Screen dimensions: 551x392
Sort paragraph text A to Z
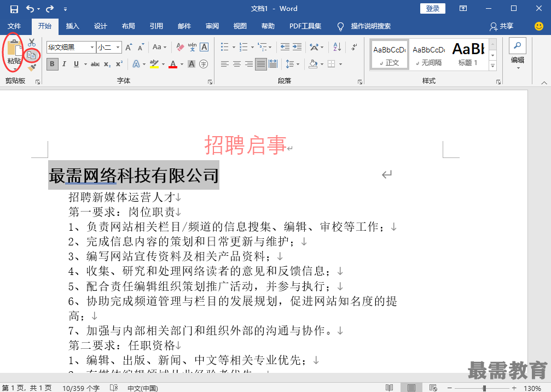click(337, 47)
